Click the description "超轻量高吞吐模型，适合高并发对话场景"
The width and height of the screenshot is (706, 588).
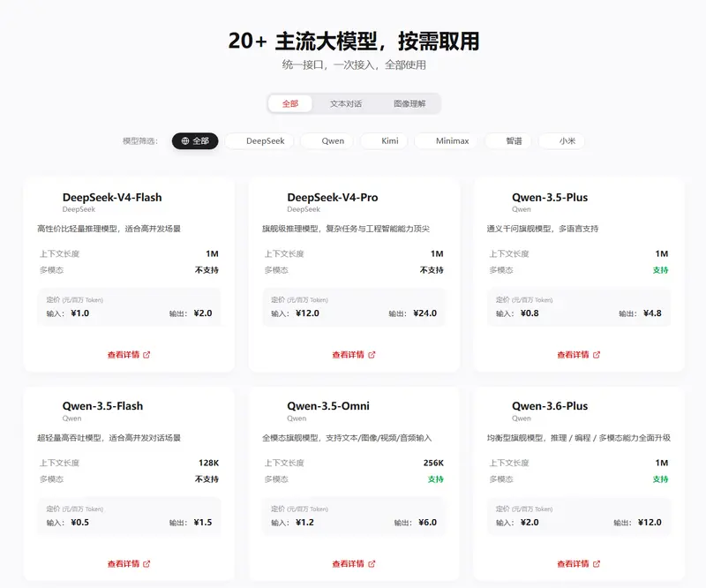click(109, 438)
